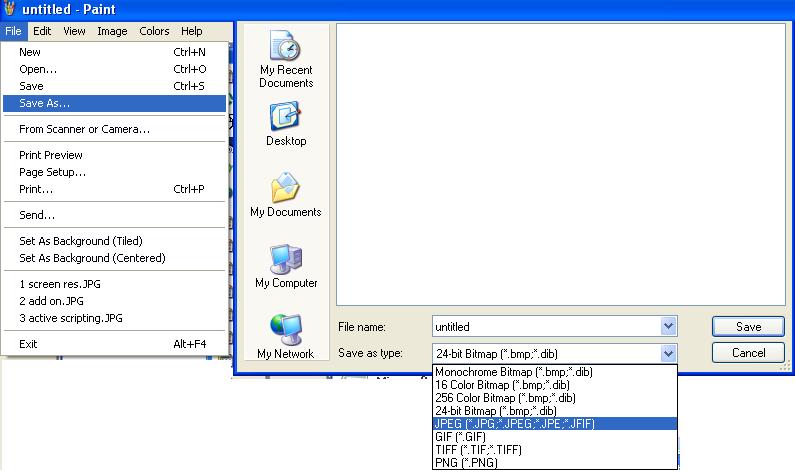Collapse the Save as type dropdown arrow
Viewport: 795px width, 472px height.
(x=668, y=353)
